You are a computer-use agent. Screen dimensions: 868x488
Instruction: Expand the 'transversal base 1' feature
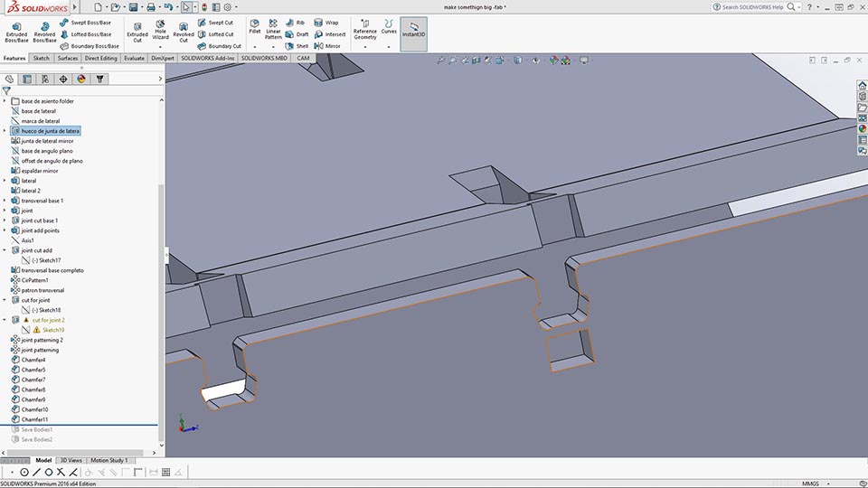(x=5, y=201)
